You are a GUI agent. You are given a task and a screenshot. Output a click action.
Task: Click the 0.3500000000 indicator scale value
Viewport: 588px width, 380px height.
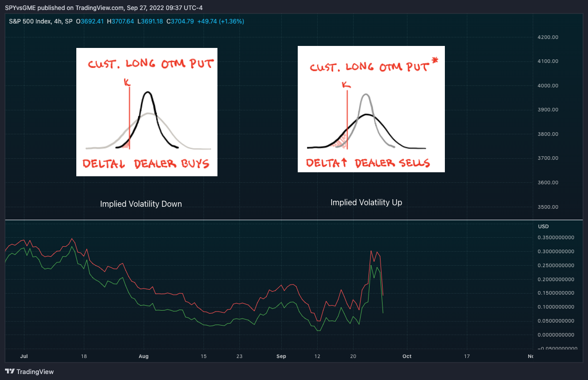(556, 238)
